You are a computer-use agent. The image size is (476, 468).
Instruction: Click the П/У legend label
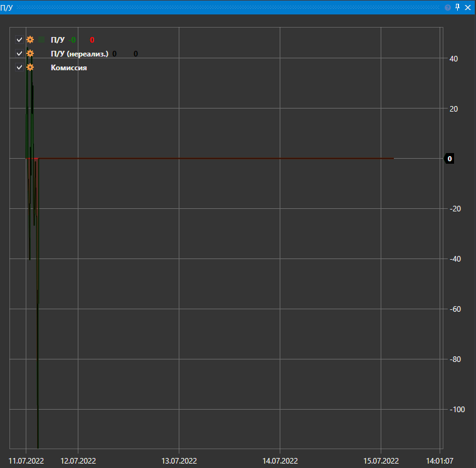click(x=57, y=40)
